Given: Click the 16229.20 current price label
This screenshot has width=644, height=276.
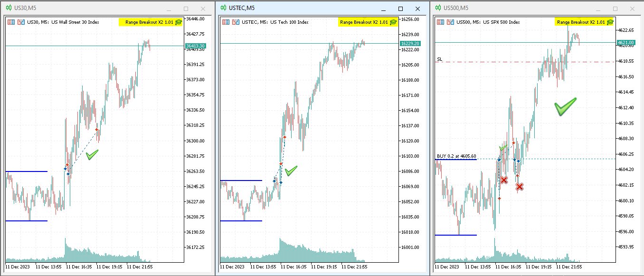Looking at the screenshot, I should pos(410,43).
